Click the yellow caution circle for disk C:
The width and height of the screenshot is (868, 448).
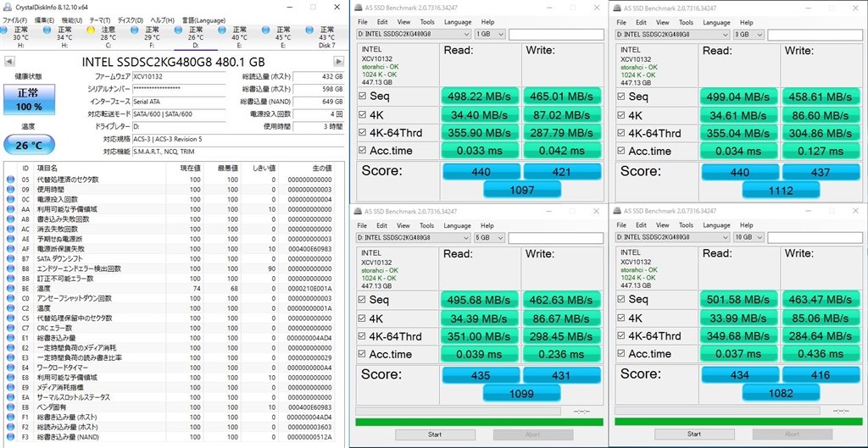pyautogui.click(x=91, y=30)
